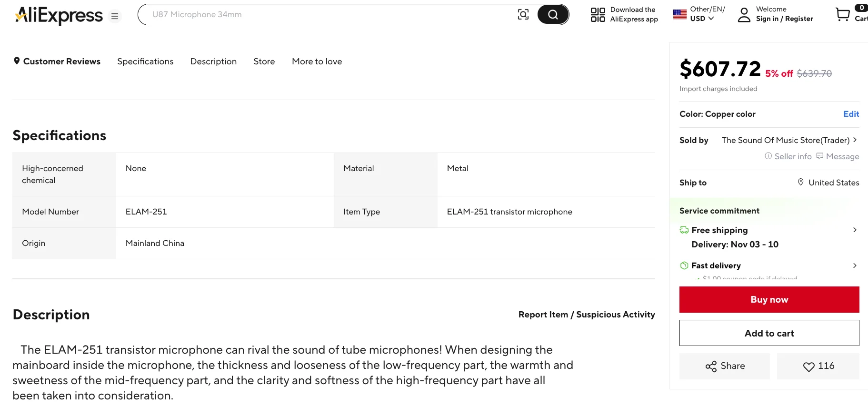Open The Sound Of Music Store page
Image resolution: width=868 pixels, height=408 pixels.
[x=785, y=140]
